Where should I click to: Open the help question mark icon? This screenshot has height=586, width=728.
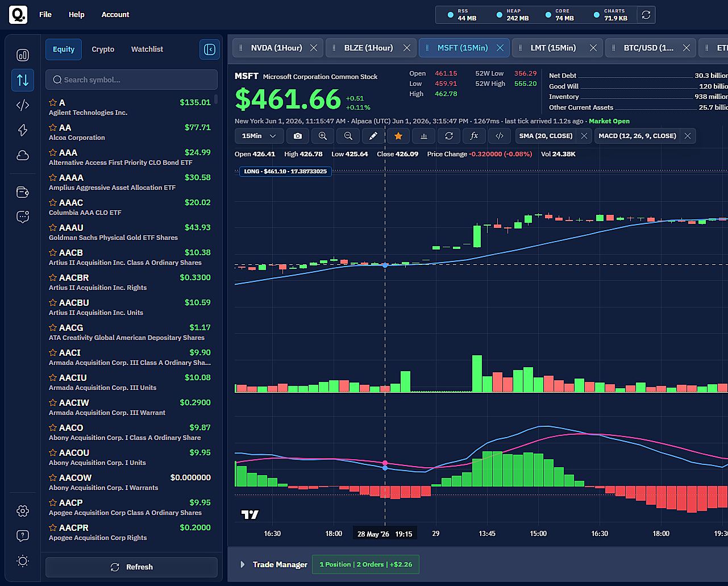[x=23, y=536]
